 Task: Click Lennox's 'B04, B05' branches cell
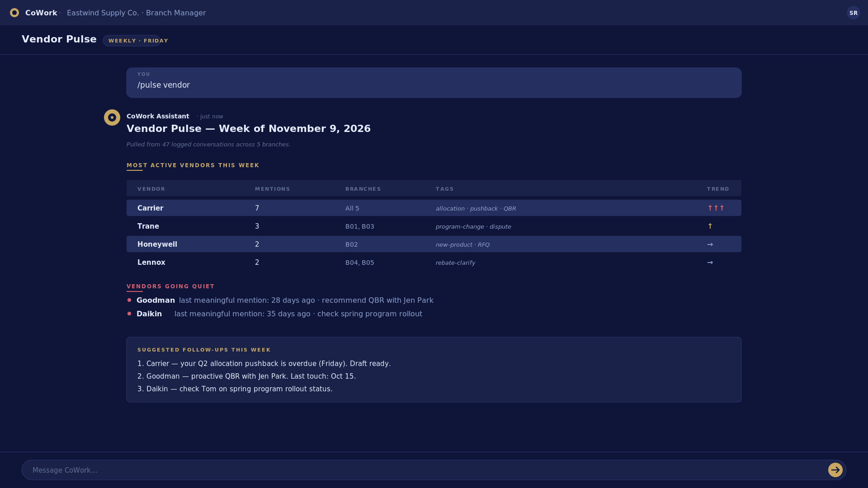coord(360,263)
